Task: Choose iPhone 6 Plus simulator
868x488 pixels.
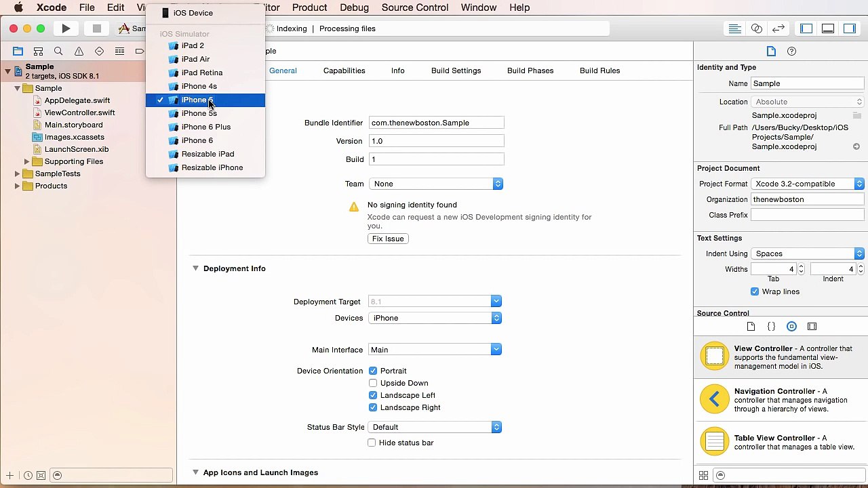Action: point(205,127)
